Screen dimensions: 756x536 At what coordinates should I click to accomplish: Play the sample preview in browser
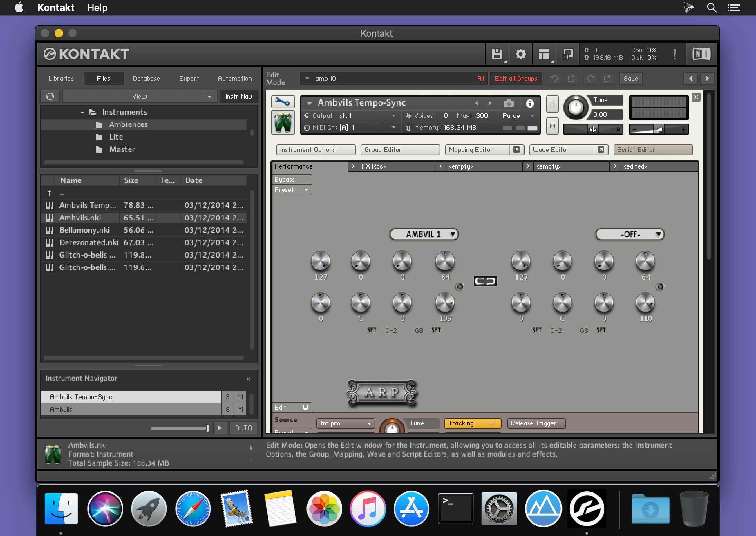point(220,428)
